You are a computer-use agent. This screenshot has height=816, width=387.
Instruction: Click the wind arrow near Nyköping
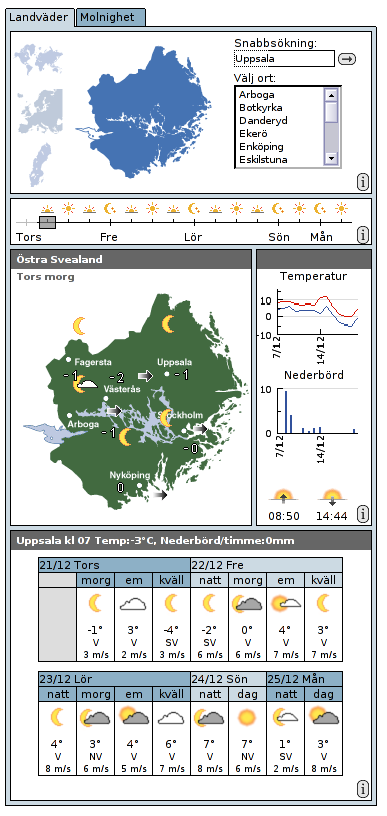tap(159, 494)
